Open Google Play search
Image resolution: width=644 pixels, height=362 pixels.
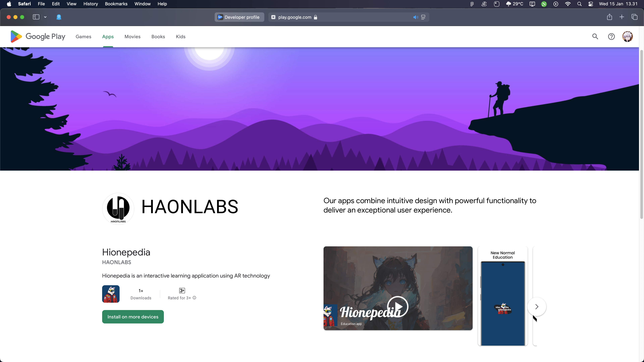tap(595, 37)
